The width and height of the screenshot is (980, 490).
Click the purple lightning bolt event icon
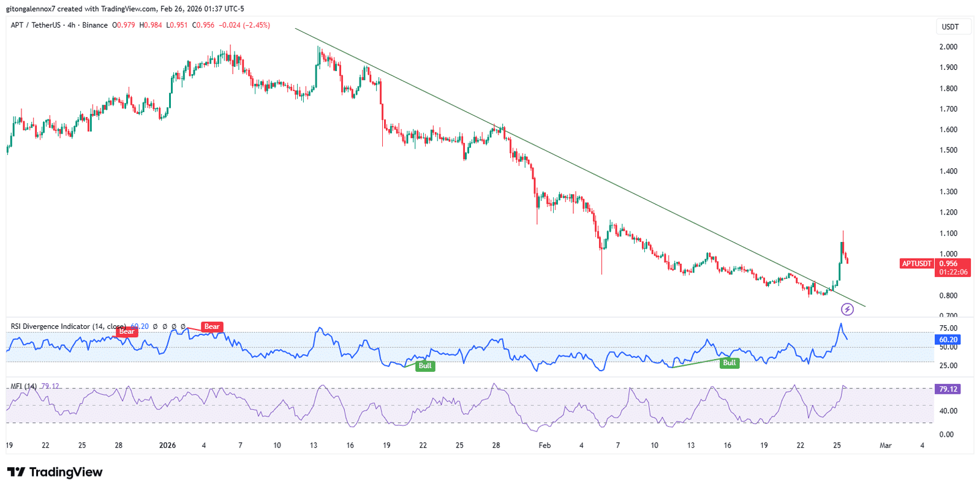[847, 309]
